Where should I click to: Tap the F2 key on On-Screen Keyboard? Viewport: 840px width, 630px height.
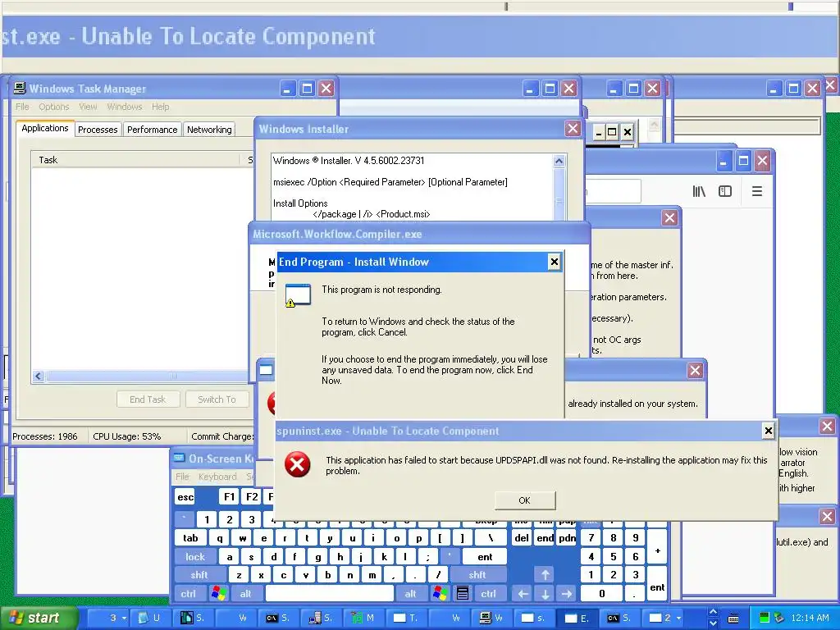coord(252,497)
